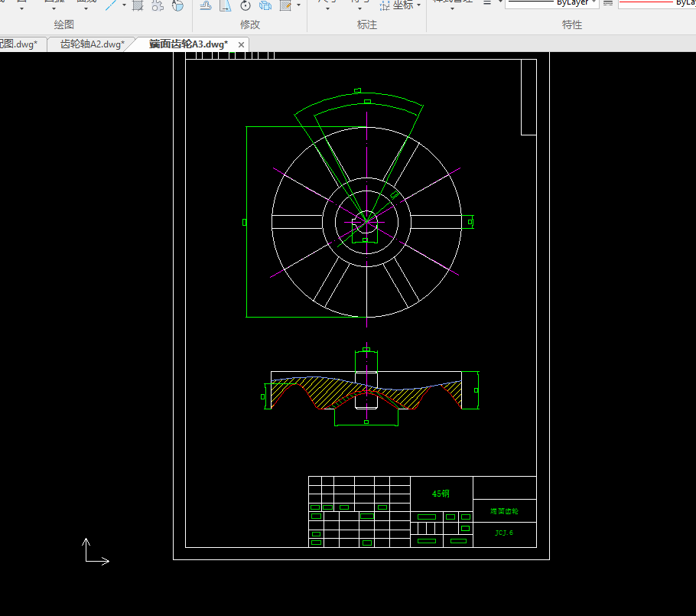Switch to the 齿轮轴A2.dwg tab

pos(92,44)
